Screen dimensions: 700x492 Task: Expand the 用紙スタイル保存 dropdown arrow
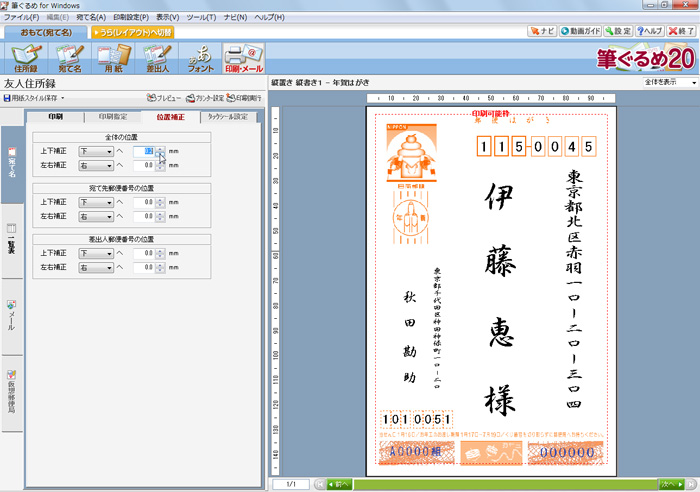click(x=62, y=99)
